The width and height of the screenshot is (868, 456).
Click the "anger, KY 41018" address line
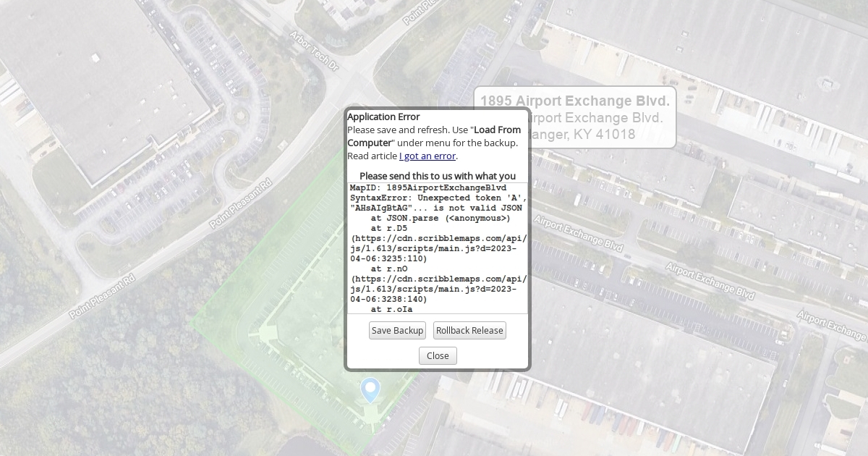583,135
